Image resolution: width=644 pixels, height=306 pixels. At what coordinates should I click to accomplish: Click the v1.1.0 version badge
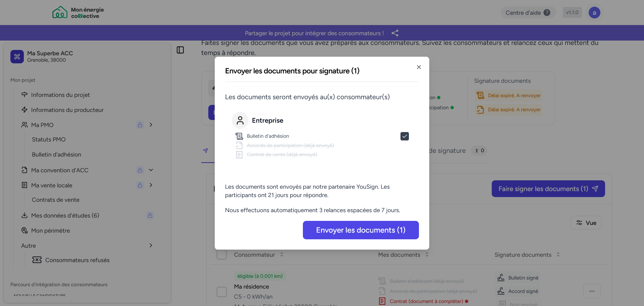(572, 12)
